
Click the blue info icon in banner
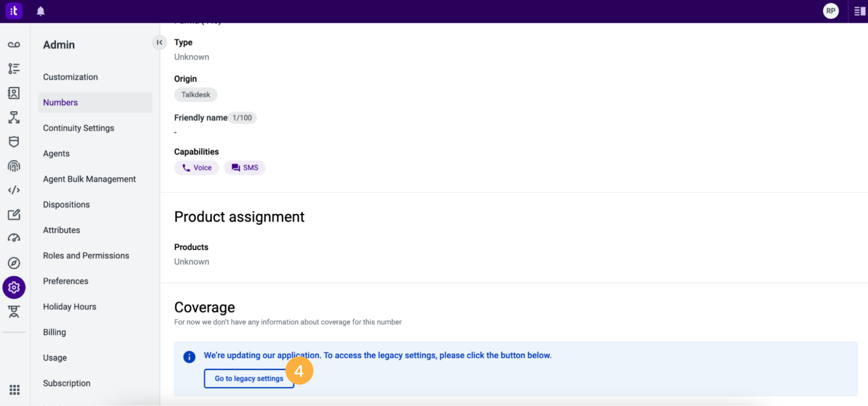tap(189, 357)
